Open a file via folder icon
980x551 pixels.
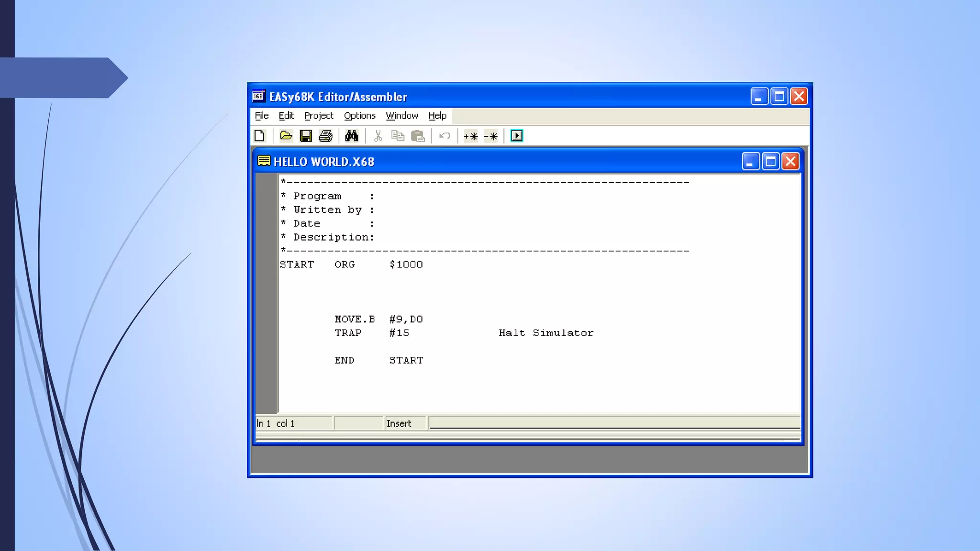(x=286, y=136)
